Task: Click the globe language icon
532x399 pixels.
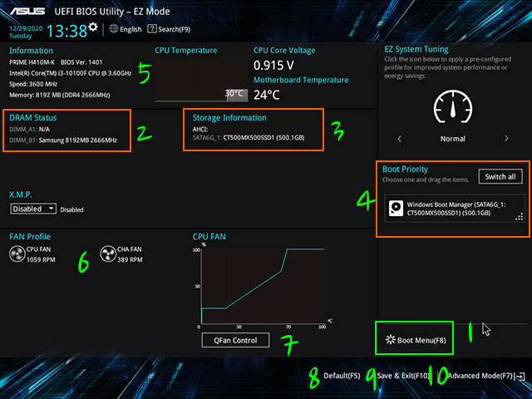Action: point(114,29)
